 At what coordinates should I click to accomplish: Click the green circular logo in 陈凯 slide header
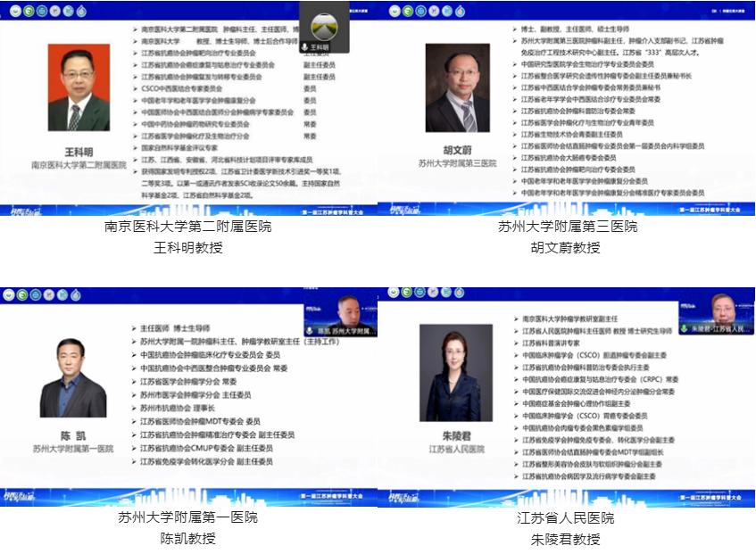point(22,294)
